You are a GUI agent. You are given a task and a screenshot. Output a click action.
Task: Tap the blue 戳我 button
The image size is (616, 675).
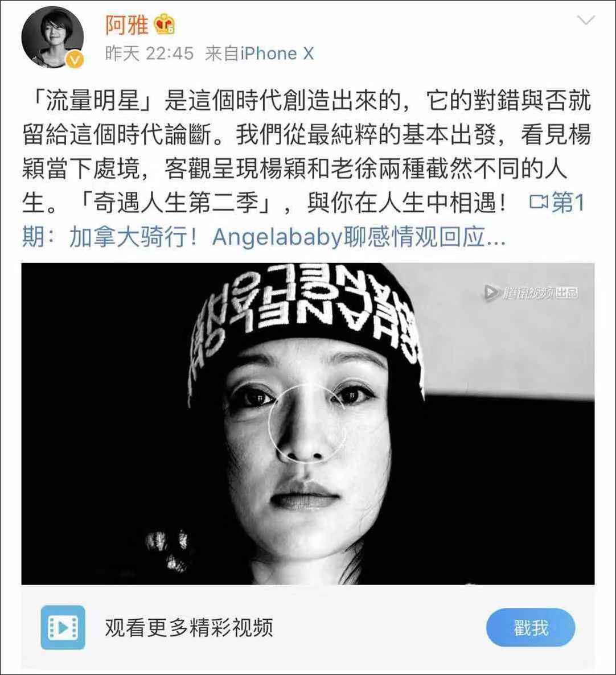pyautogui.click(x=531, y=628)
